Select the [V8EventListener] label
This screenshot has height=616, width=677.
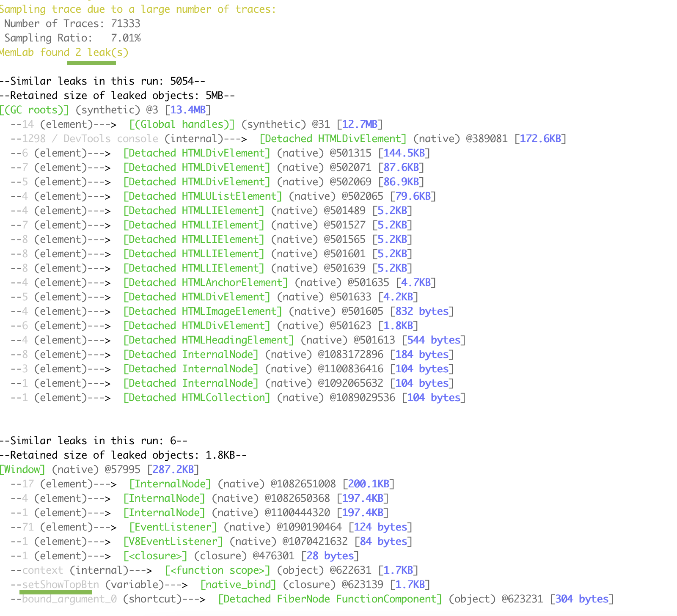coord(173,542)
